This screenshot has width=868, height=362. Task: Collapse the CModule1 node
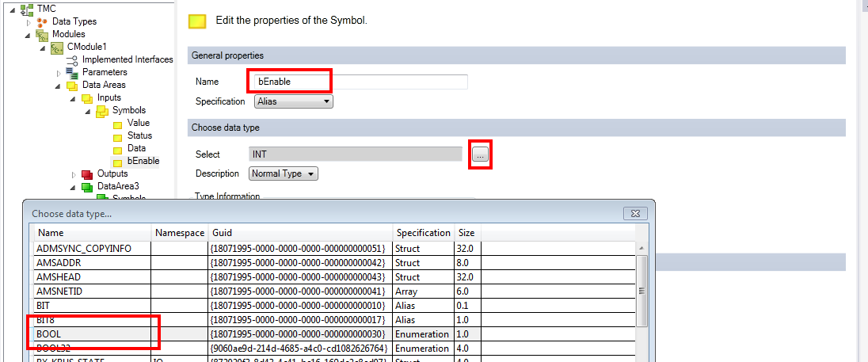click(43, 48)
